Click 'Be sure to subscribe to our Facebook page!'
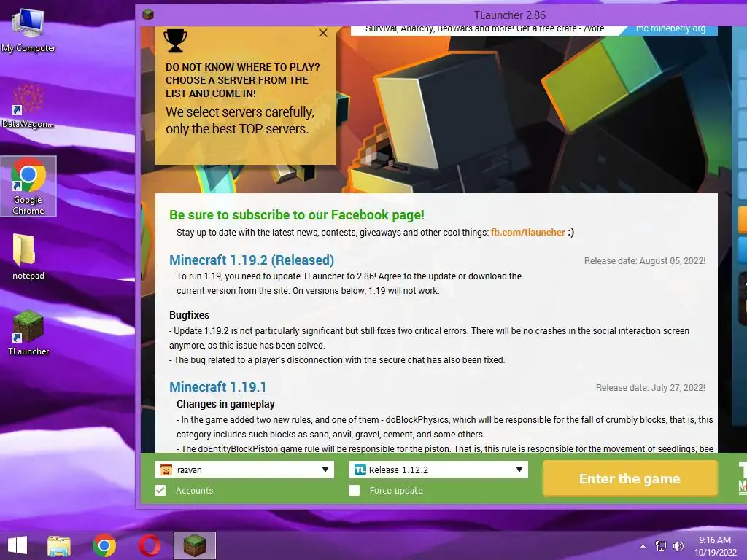 tap(297, 215)
